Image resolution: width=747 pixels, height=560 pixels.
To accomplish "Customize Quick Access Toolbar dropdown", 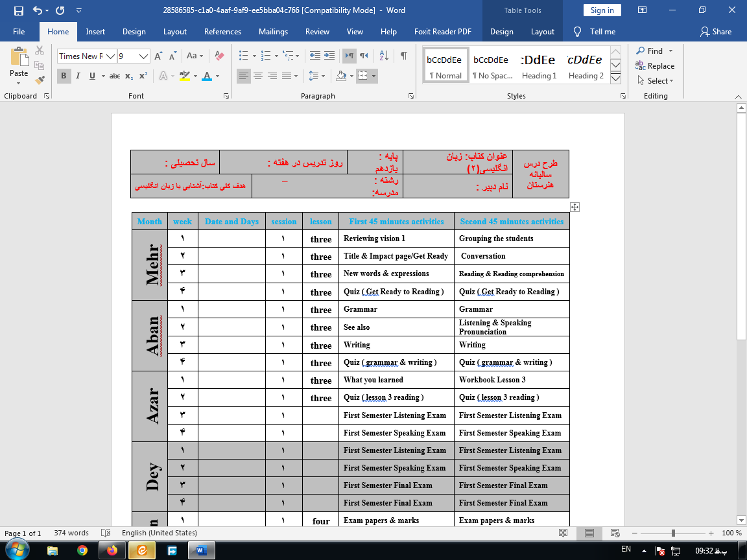I will point(79,10).
